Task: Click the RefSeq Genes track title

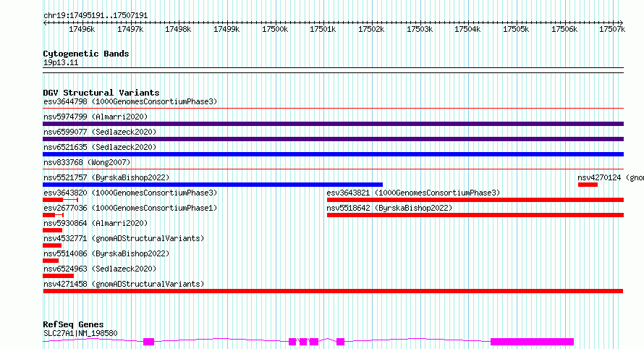Action: point(73,324)
